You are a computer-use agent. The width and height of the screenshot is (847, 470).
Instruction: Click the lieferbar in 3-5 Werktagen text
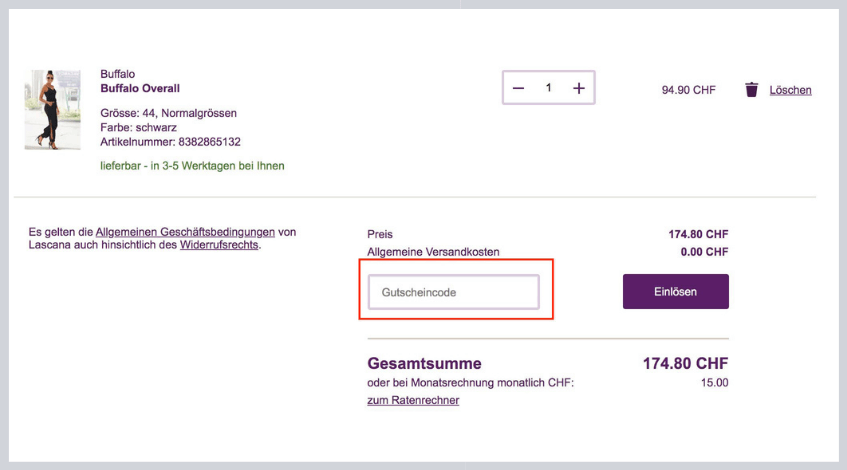pos(192,166)
